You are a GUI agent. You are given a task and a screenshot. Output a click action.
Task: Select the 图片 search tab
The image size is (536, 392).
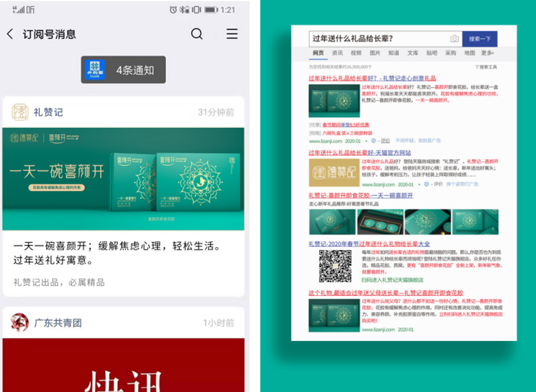(x=375, y=53)
